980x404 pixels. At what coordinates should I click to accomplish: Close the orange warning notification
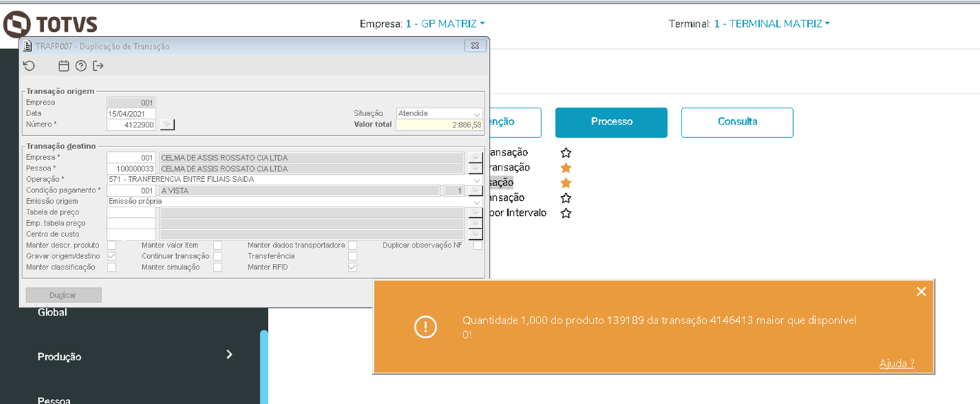[921, 292]
